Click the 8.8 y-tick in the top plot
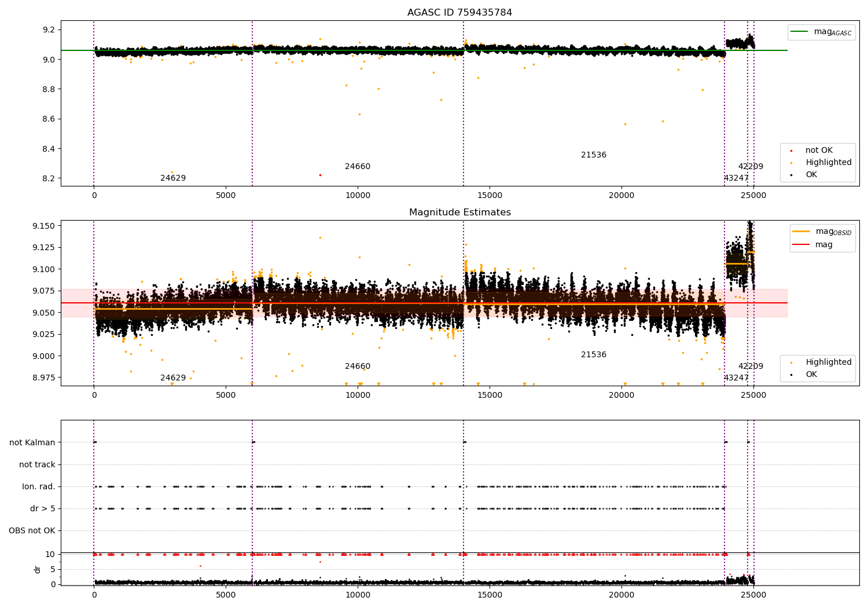 [x=49, y=90]
